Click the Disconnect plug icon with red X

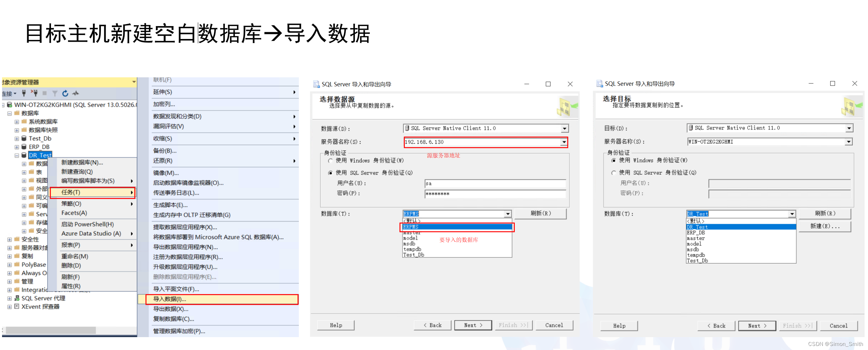(34, 93)
